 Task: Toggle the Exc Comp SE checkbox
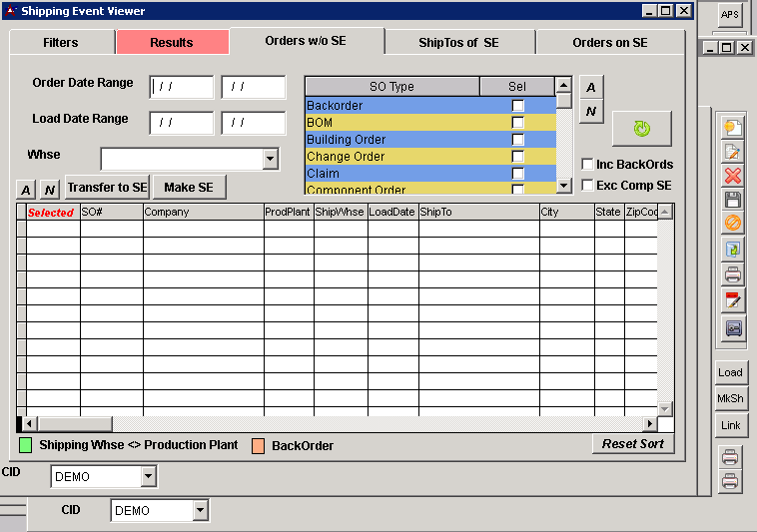coord(587,186)
